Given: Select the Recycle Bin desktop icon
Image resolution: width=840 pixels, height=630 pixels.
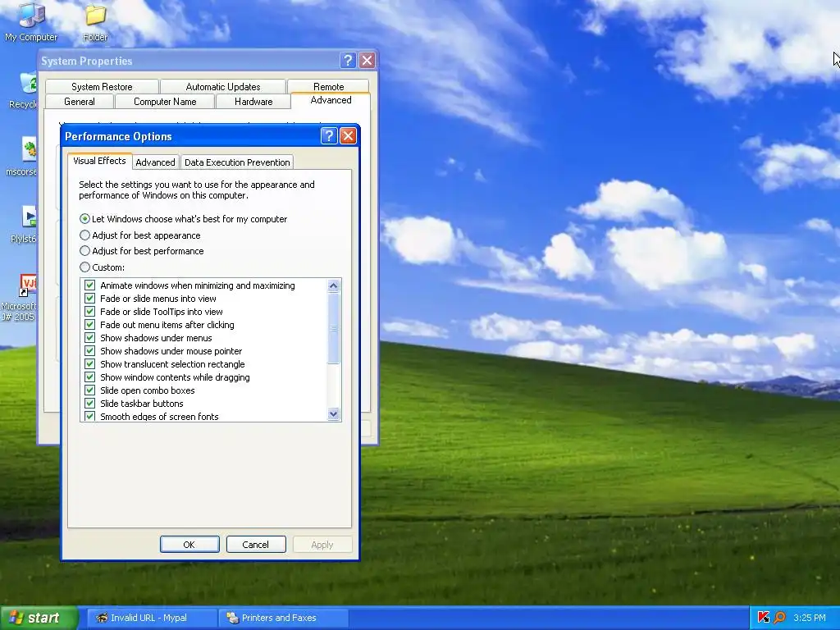Looking at the screenshot, I should pos(24,89).
